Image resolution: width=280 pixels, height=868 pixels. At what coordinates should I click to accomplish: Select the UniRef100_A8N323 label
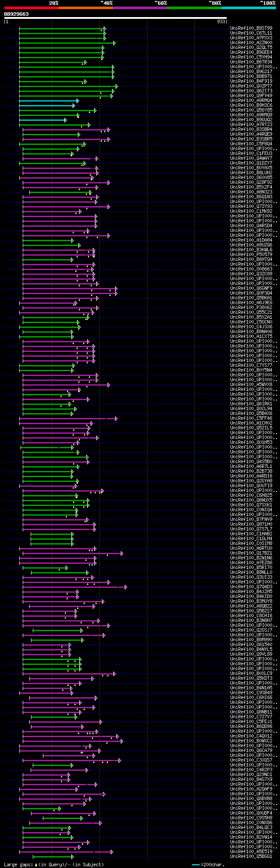pyautogui.click(x=251, y=192)
